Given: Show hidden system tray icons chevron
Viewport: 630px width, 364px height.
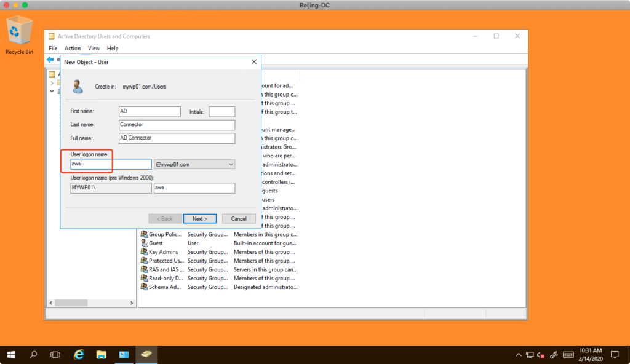Looking at the screenshot, I should tap(518, 355).
